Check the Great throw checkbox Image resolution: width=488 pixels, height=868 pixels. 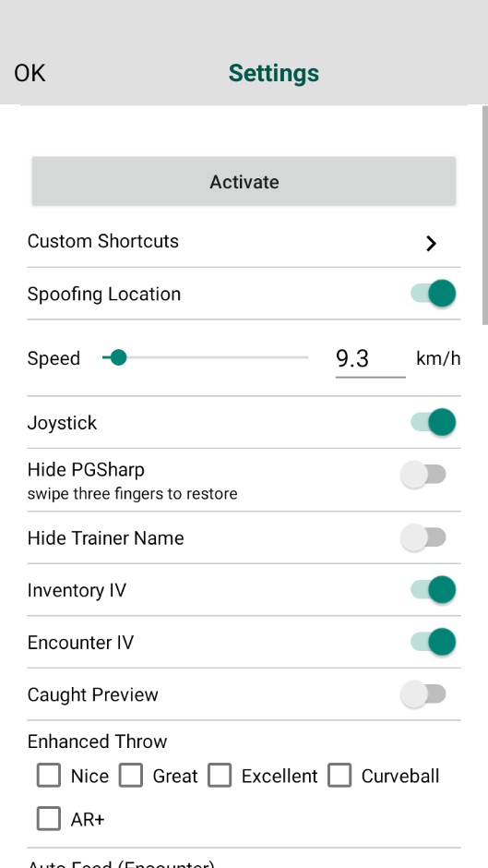131,776
